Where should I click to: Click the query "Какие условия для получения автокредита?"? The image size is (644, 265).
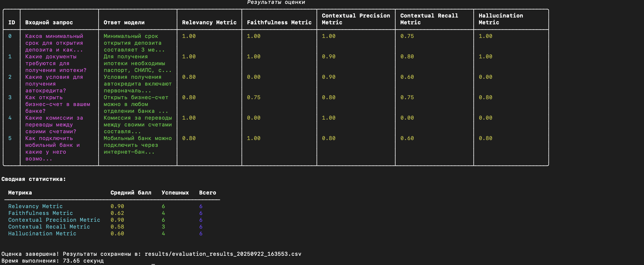coord(54,84)
